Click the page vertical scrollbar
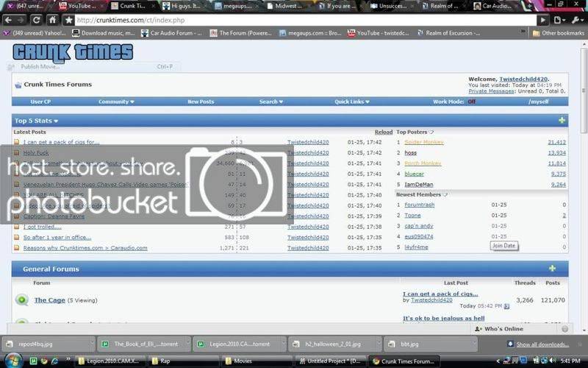The image size is (588, 368). coord(584,90)
